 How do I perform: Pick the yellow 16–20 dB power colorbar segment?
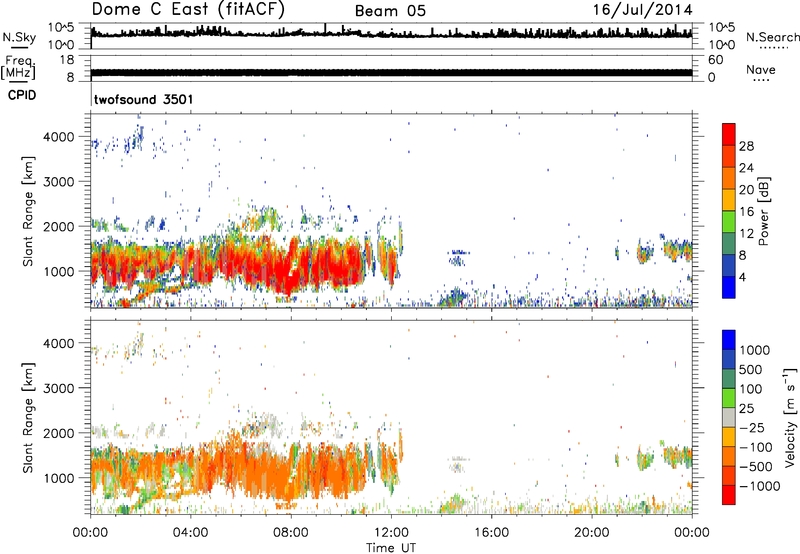[729, 200]
